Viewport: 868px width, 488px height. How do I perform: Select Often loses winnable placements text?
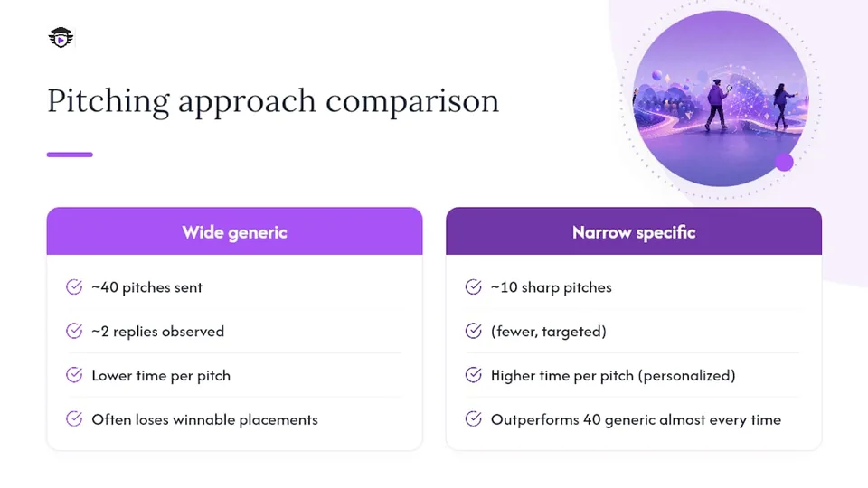(205, 420)
